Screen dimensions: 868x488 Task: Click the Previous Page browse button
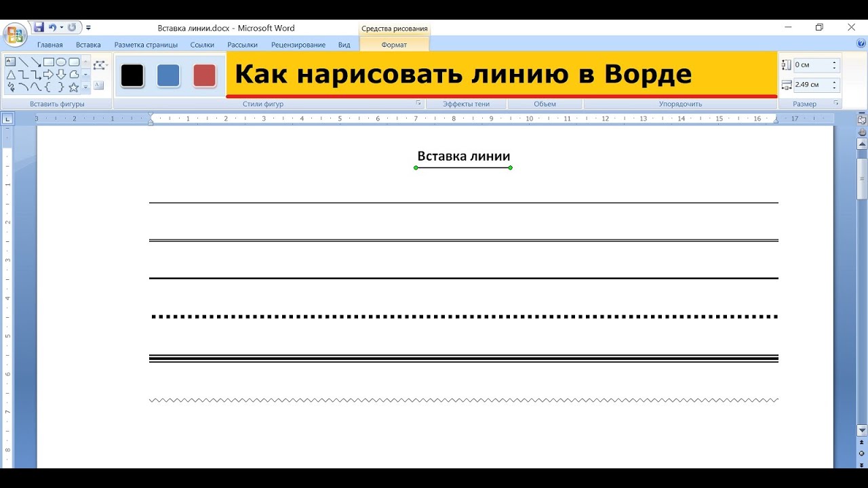click(862, 443)
